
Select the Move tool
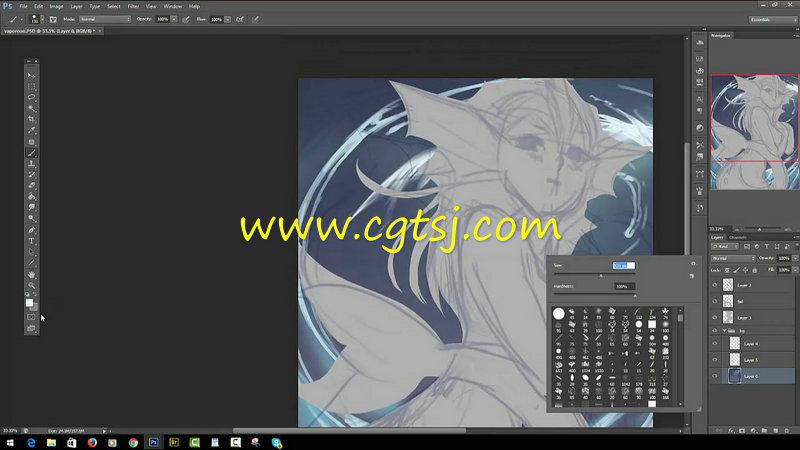click(31, 76)
